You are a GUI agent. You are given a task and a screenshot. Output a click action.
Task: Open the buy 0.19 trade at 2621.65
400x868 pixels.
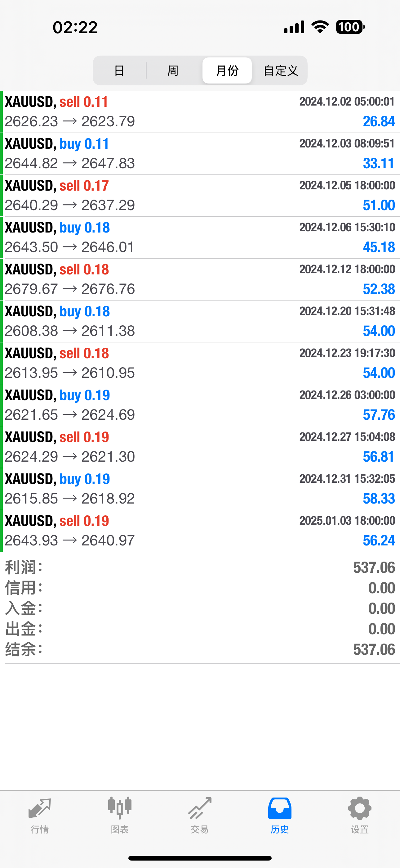[200, 405]
